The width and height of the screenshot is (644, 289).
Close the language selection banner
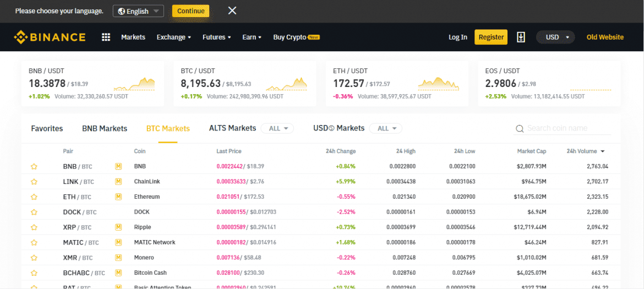pos(232,11)
